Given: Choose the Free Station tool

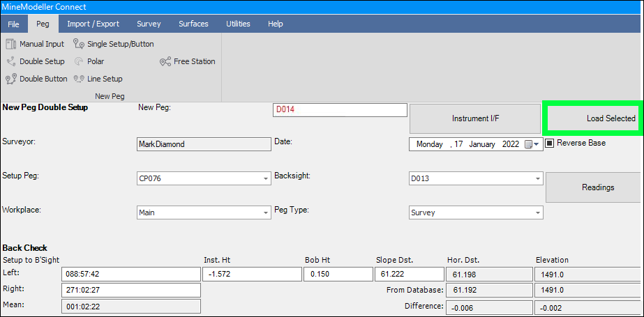Looking at the screenshot, I should click(165, 61).
